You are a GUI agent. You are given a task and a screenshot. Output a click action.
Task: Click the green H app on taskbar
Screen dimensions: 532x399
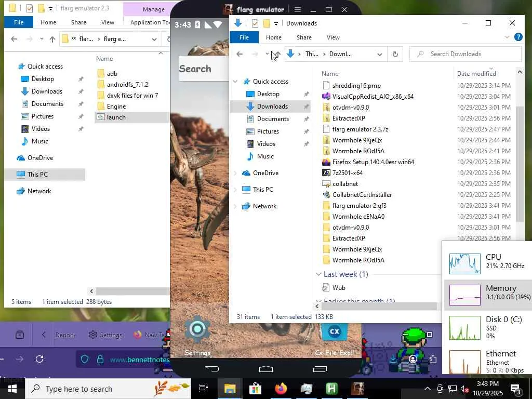coord(331,389)
